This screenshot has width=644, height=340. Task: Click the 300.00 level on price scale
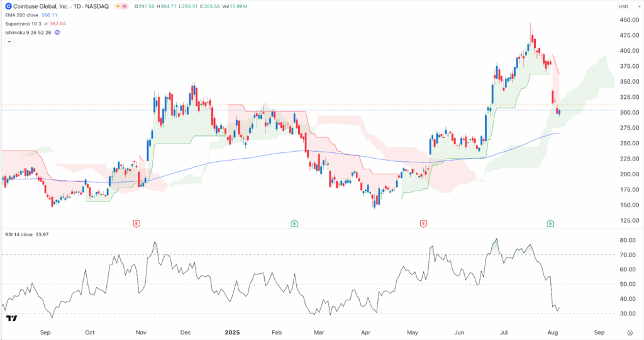click(630, 113)
